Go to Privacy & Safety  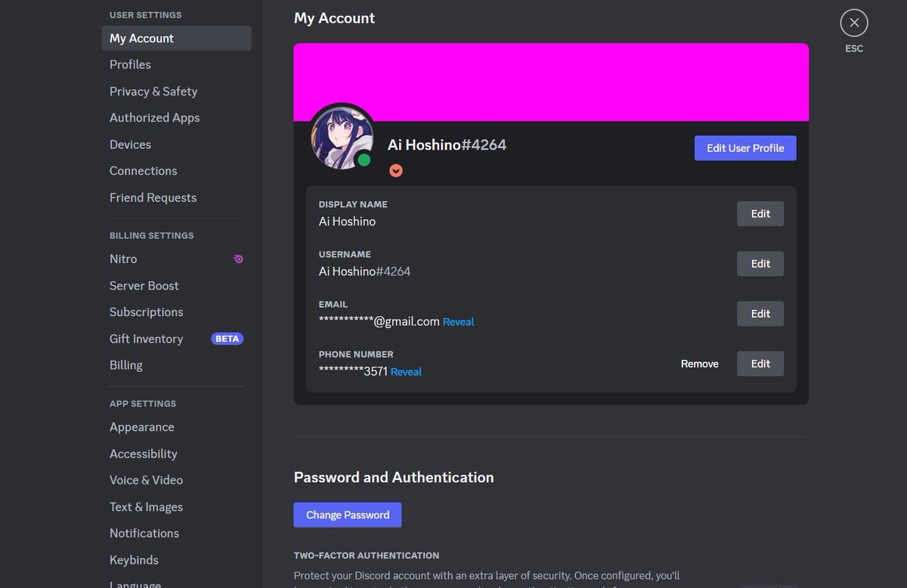coord(177,91)
